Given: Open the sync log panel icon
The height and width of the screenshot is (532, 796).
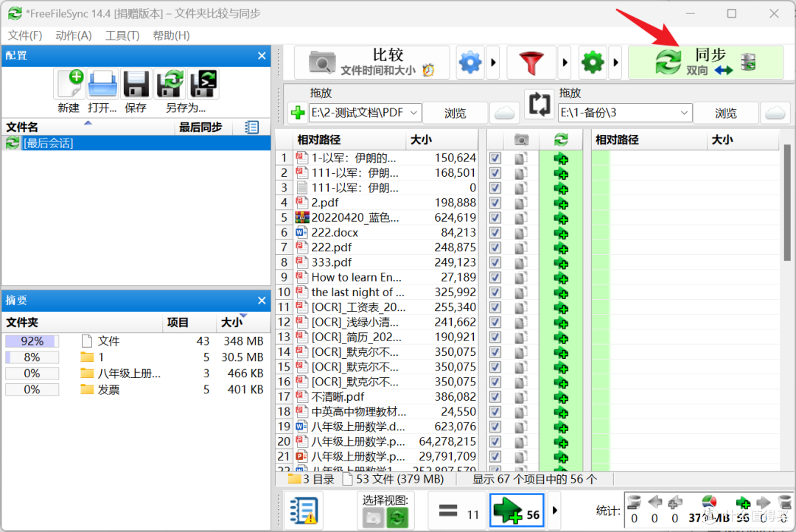Looking at the screenshot, I should (304, 510).
